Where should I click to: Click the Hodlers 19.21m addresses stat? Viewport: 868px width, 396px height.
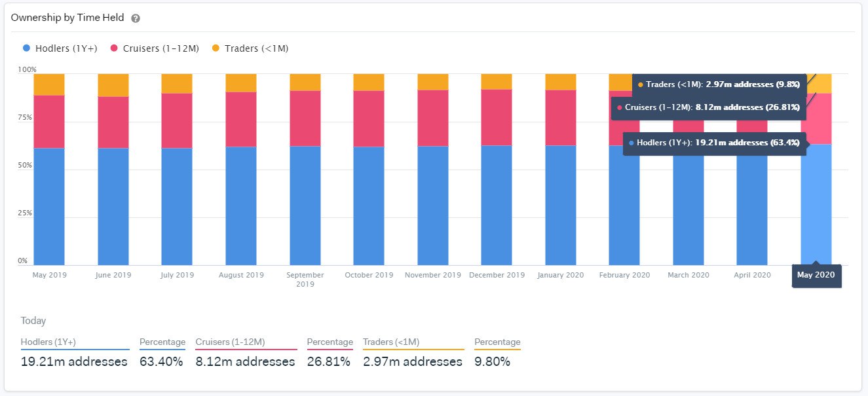pyautogui.click(x=74, y=361)
